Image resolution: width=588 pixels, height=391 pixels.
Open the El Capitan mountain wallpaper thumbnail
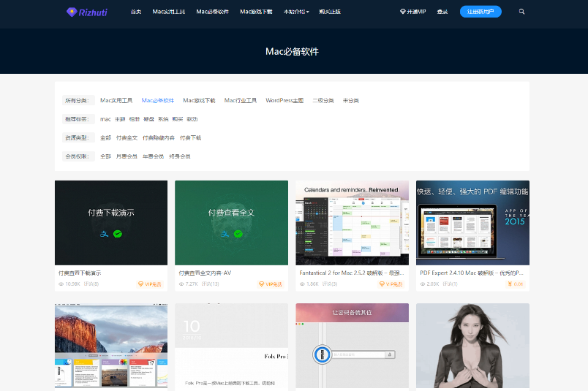(111, 346)
